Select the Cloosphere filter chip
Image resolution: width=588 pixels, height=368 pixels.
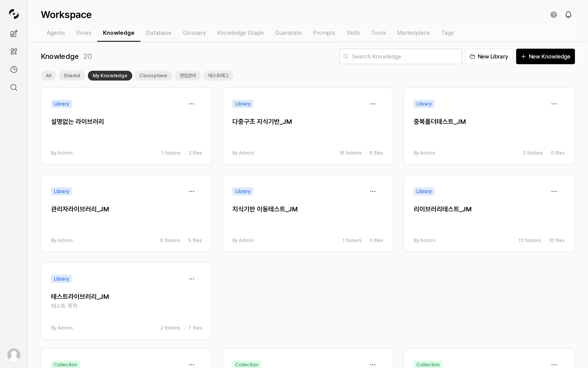pyautogui.click(x=153, y=76)
